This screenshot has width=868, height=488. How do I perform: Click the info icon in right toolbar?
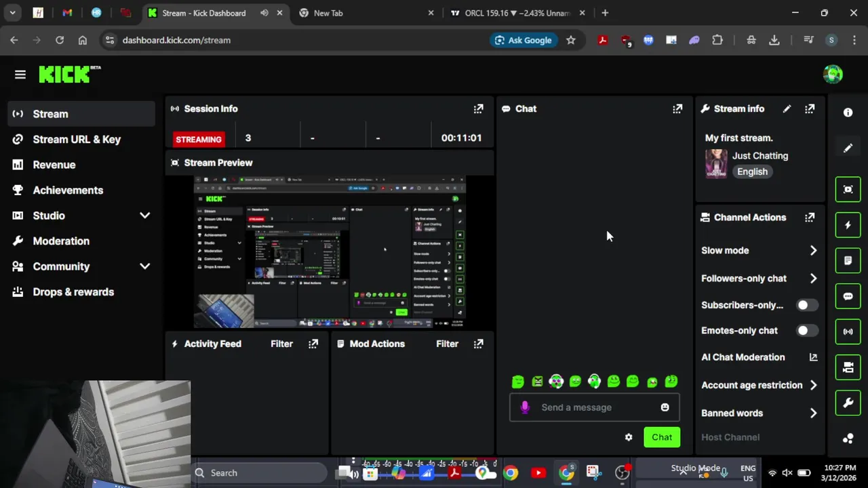click(848, 113)
